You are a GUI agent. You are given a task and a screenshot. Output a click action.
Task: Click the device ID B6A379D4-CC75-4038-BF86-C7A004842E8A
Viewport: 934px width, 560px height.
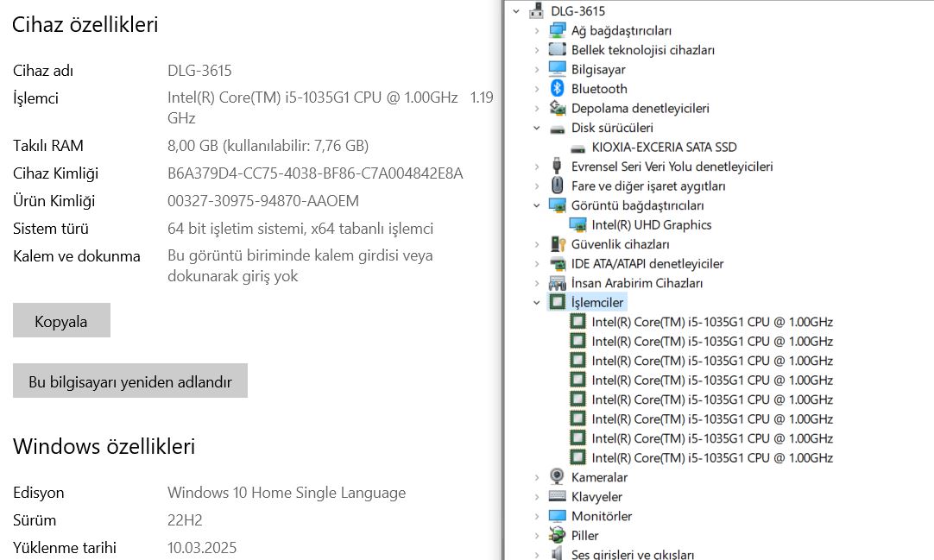click(x=315, y=173)
